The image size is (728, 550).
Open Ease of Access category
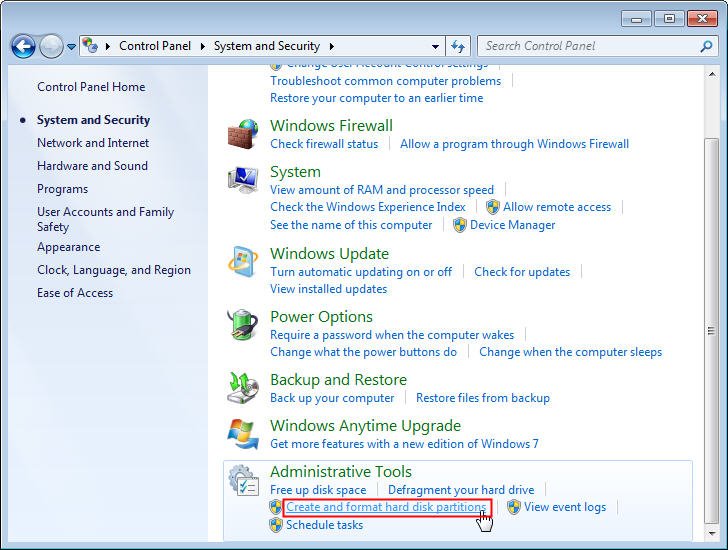[75, 293]
